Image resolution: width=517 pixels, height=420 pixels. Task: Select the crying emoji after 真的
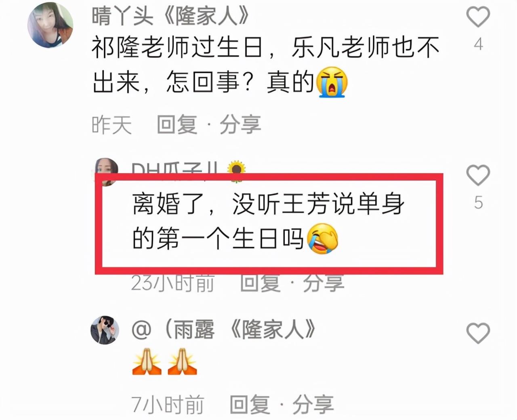click(x=332, y=82)
